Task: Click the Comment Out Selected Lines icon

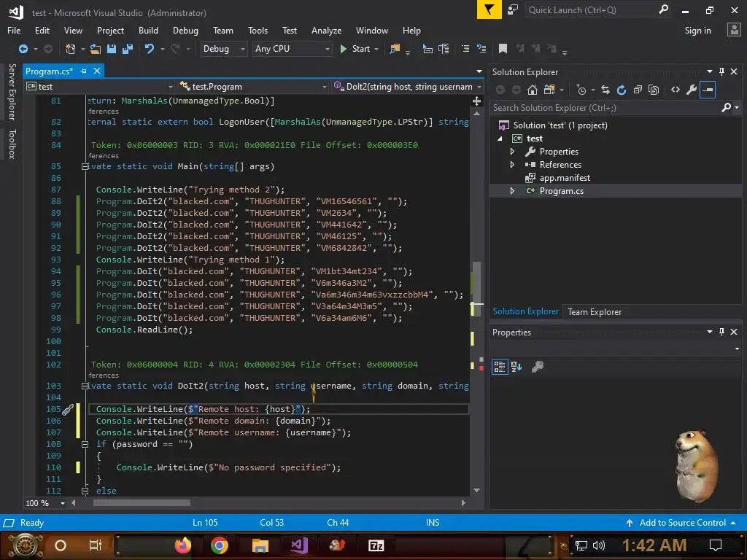Action: point(465,49)
